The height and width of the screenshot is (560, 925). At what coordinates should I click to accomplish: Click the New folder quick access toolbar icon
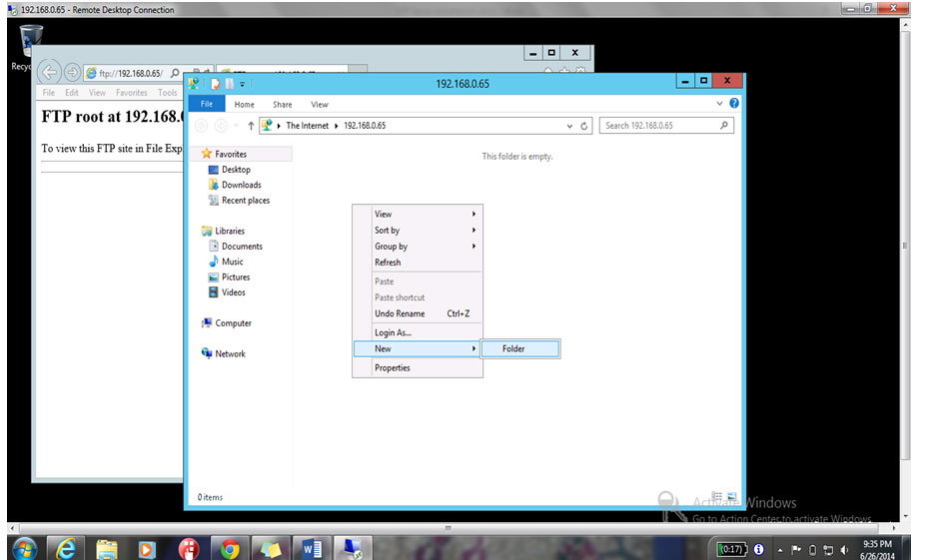[230, 84]
